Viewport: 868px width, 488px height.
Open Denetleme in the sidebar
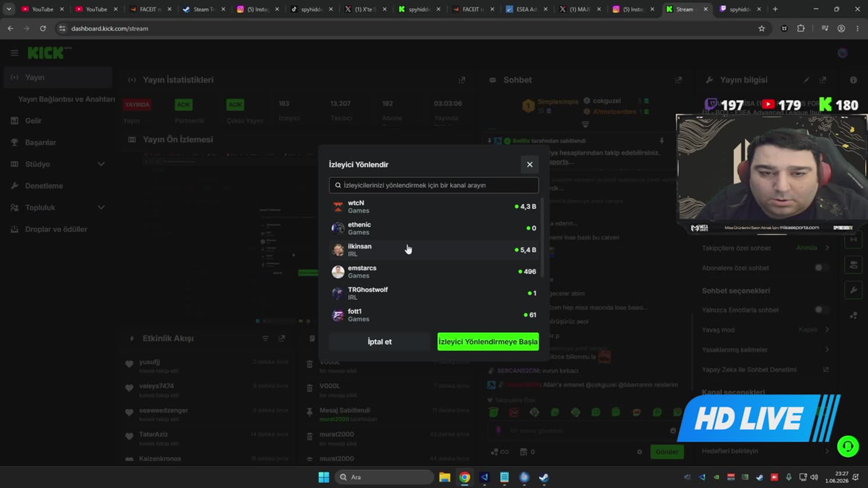point(58,186)
